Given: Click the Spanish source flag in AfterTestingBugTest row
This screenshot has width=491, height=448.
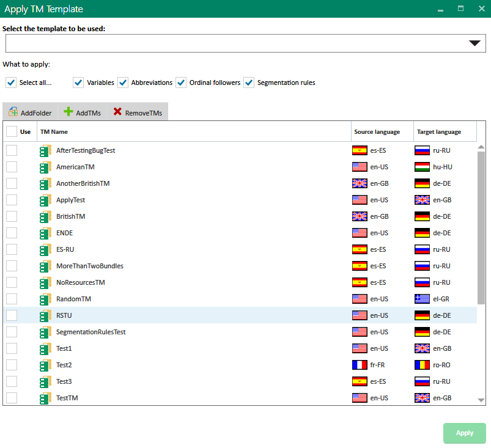Looking at the screenshot, I should 360,150.
